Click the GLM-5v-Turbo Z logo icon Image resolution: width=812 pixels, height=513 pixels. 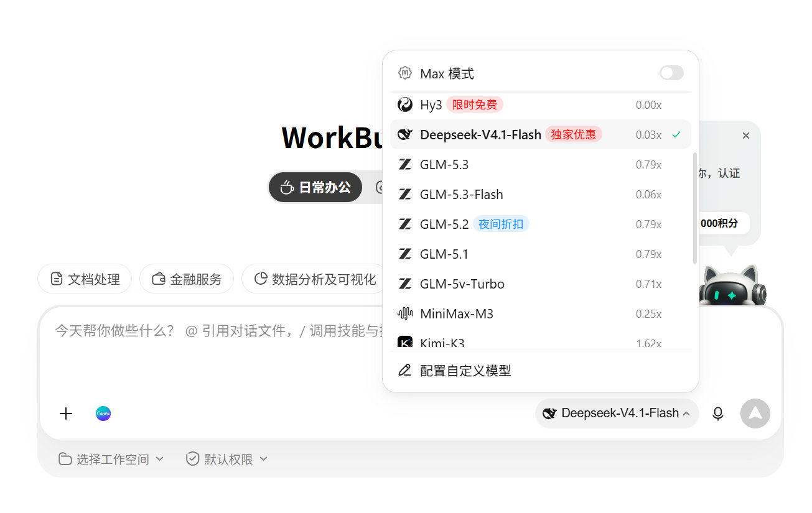(x=405, y=284)
